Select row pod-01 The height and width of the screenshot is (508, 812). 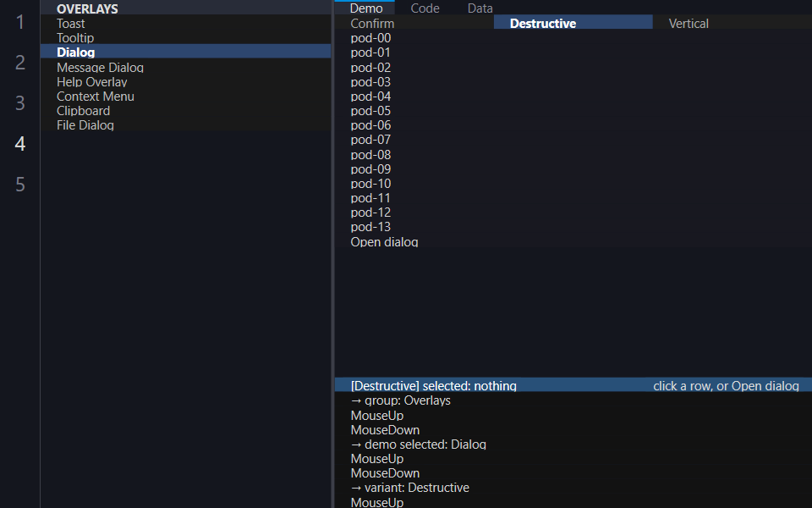click(573, 52)
